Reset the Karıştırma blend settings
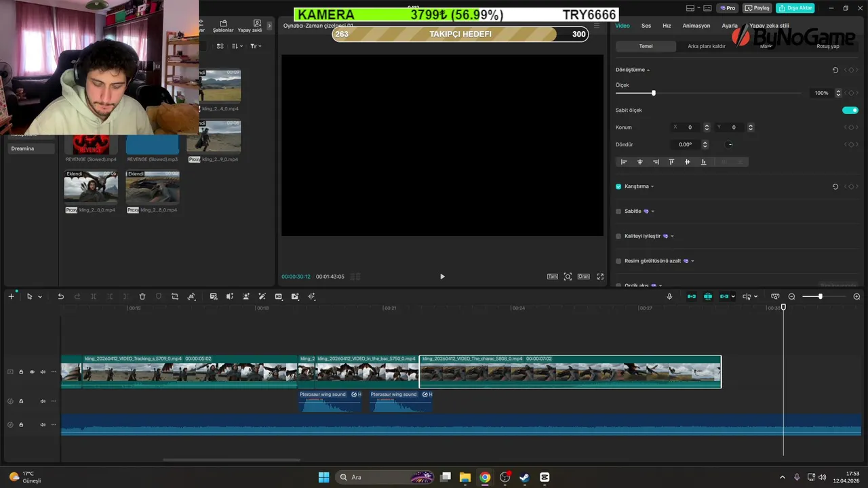The image size is (868, 488). pyautogui.click(x=835, y=186)
